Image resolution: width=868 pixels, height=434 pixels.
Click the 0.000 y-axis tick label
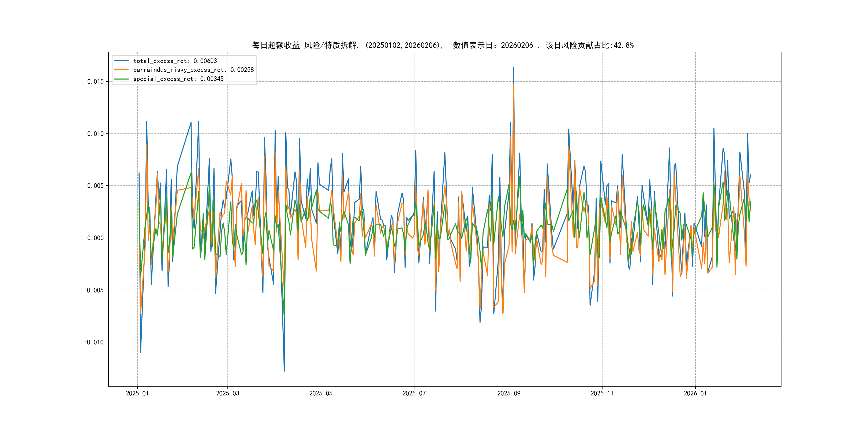[95, 238]
